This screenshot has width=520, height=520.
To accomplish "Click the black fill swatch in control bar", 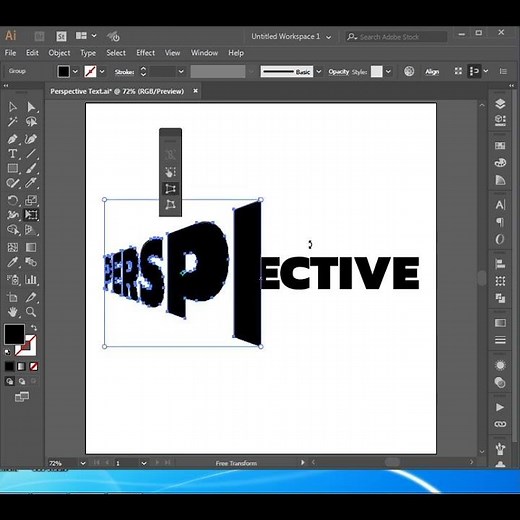I will [x=64, y=71].
